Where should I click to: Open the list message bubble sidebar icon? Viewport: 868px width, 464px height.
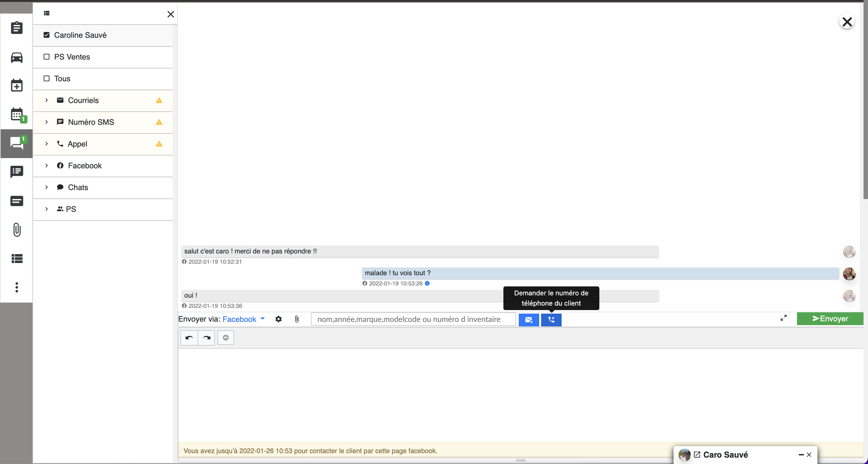pos(17,172)
